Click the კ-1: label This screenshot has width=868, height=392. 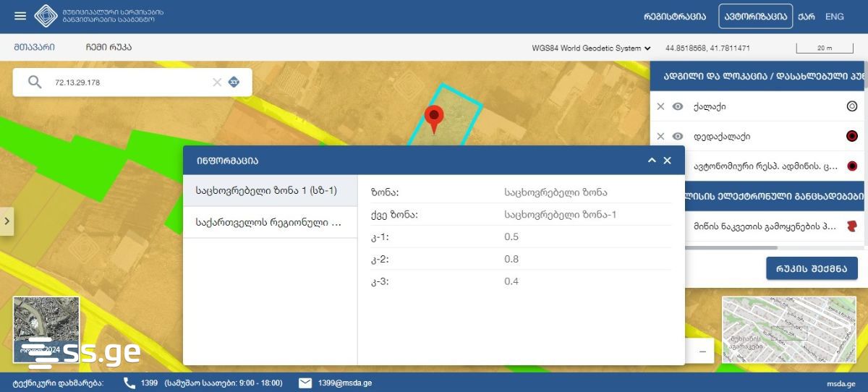click(380, 237)
